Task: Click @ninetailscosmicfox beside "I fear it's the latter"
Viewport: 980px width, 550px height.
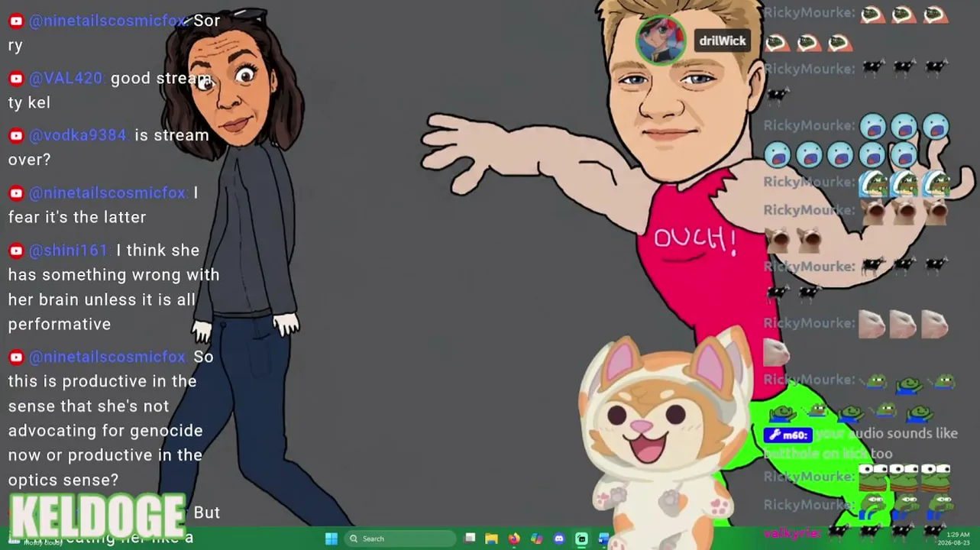Action: (x=108, y=192)
